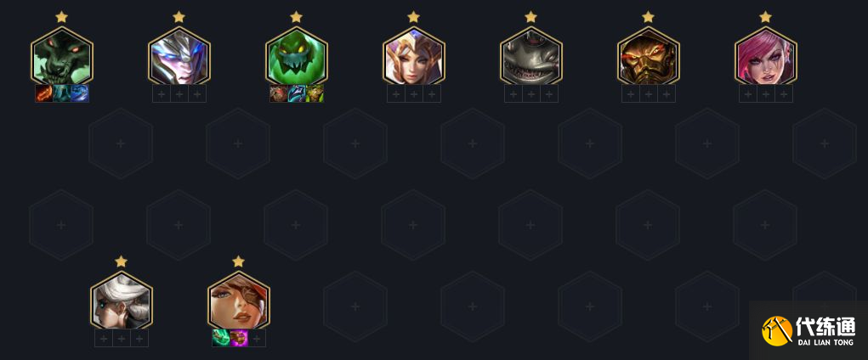Screen dimensions: 868x360
Task: Click the blonde gold-crowned champion portrait
Action: click(413, 56)
